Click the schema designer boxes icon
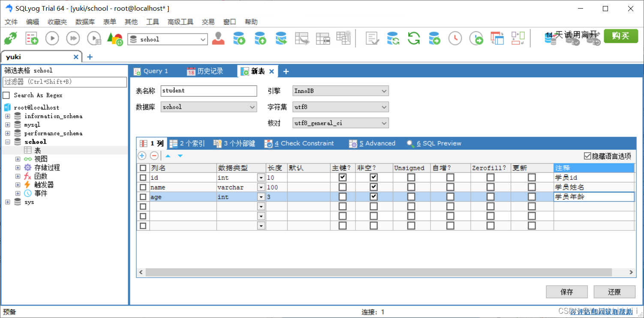 (x=518, y=39)
